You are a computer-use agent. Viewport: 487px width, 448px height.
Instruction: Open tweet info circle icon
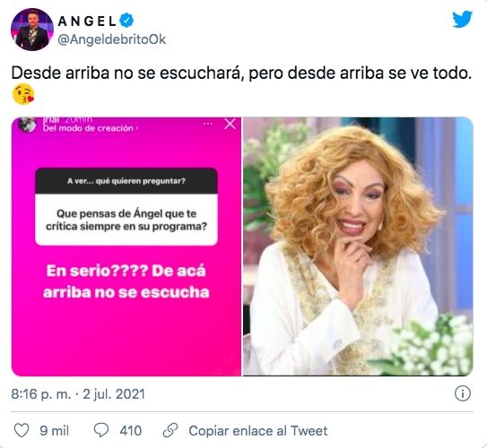point(463,393)
